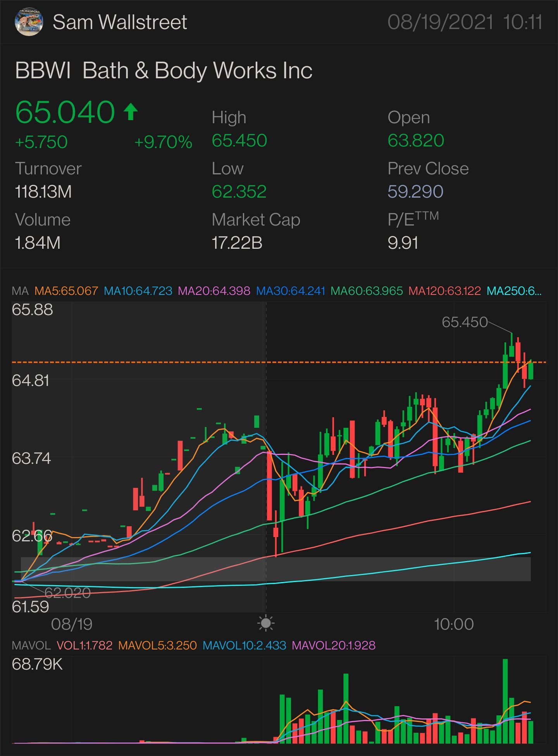Tap the Open value 63.820
The image size is (558, 756).
(415, 140)
